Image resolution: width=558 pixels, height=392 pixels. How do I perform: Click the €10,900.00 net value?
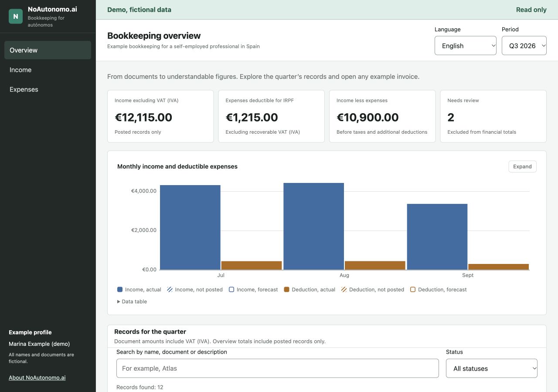click(367, 117)
